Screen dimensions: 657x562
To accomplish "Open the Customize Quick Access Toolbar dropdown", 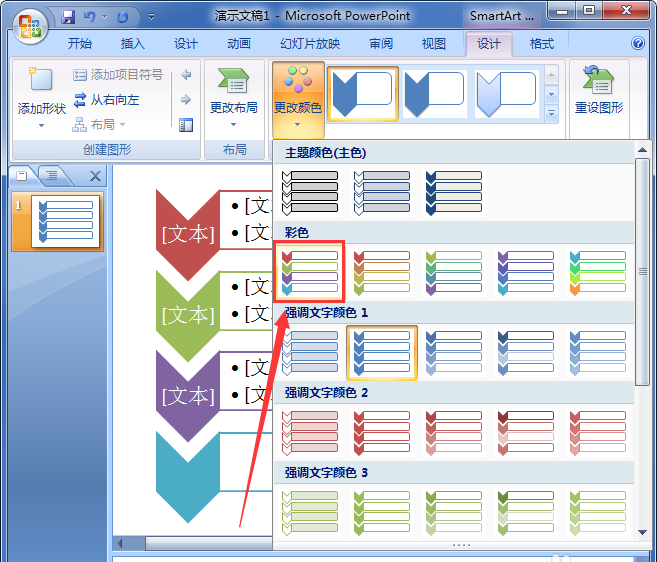I will pyautogui.click(x=151, y=17).
